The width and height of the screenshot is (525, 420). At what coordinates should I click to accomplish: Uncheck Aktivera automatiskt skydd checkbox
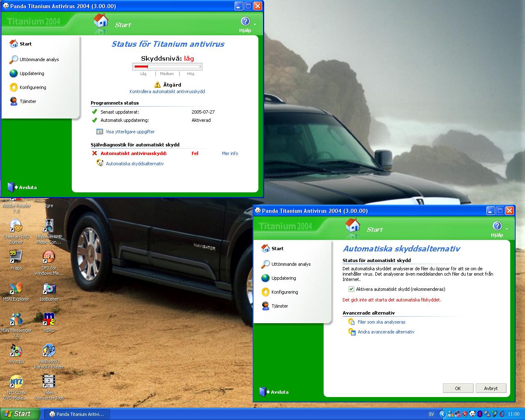pyautogui.click(x=351, y=289)
